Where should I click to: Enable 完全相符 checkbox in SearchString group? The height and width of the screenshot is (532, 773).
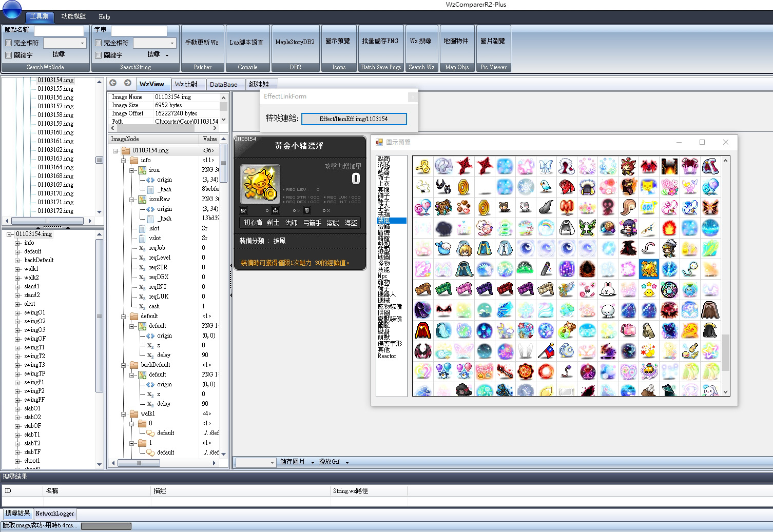pyautogui.click(x=99, y=43)
